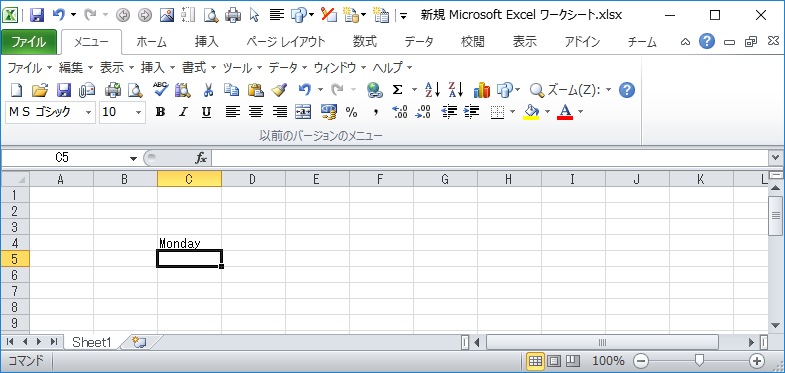Image resolution: width=785 pixels, height=373 pixels.
Task: Select column header E
Action: click(x=317, y=179)
